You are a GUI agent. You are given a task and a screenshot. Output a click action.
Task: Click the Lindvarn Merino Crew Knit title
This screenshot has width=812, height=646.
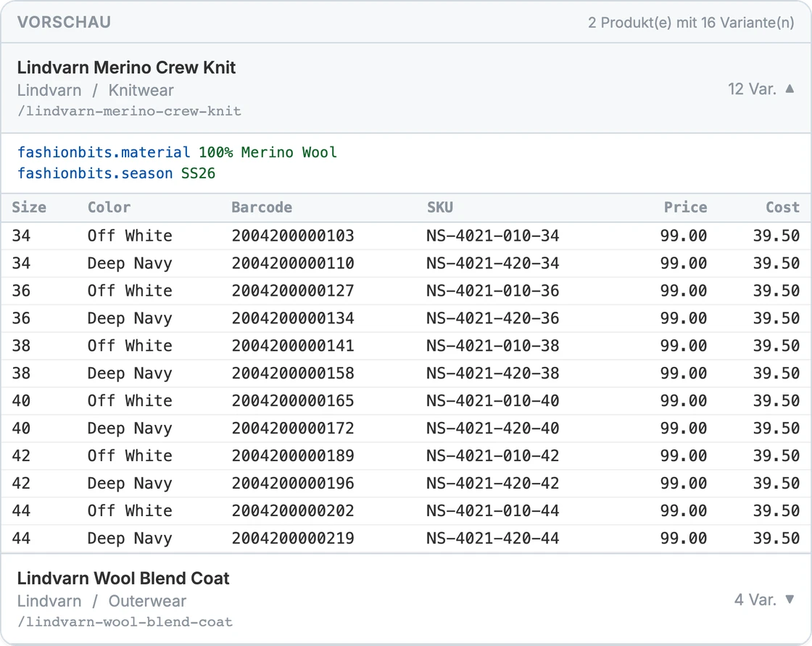click(126, 67)
